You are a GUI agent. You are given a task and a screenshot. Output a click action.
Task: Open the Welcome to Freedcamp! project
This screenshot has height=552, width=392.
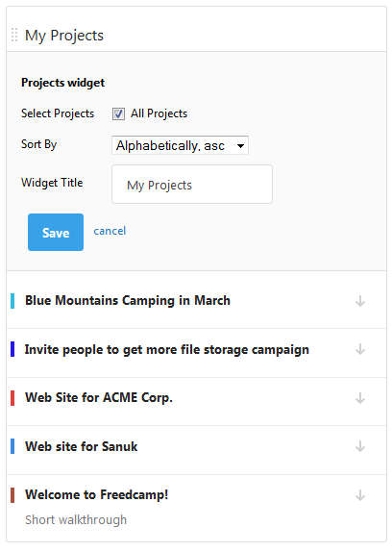97,494
